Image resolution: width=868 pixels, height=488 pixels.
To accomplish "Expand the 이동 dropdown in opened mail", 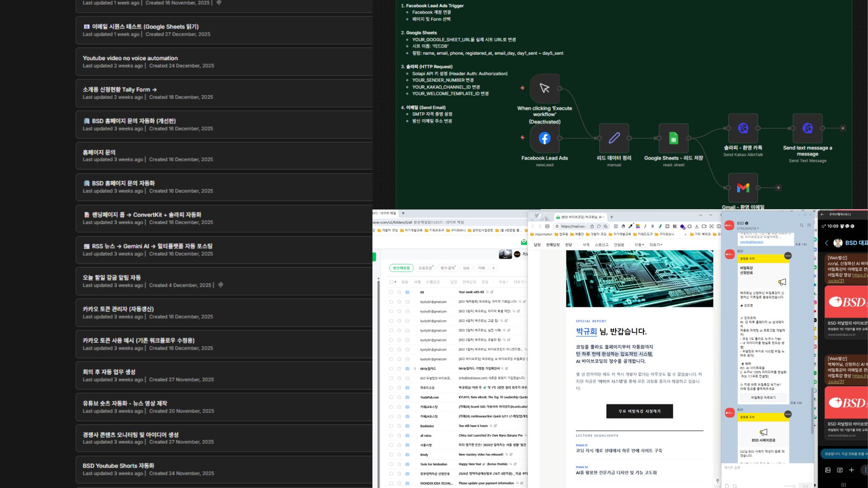I will 639,245.
